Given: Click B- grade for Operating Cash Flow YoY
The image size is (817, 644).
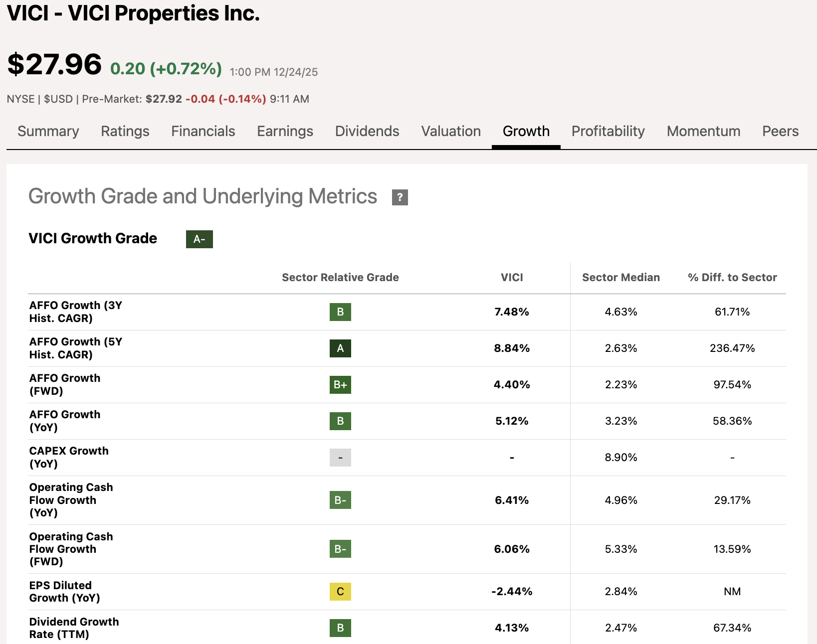Looking at the screenshot, I should click(x=340, y=500).
